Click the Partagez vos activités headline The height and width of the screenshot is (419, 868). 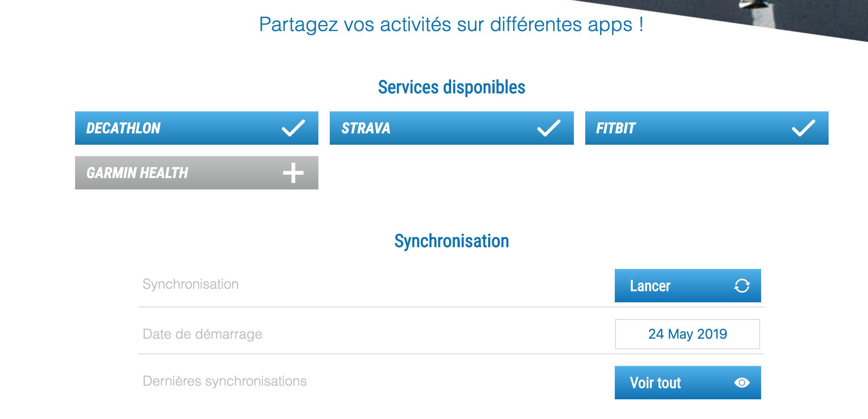tap(451, 25)
